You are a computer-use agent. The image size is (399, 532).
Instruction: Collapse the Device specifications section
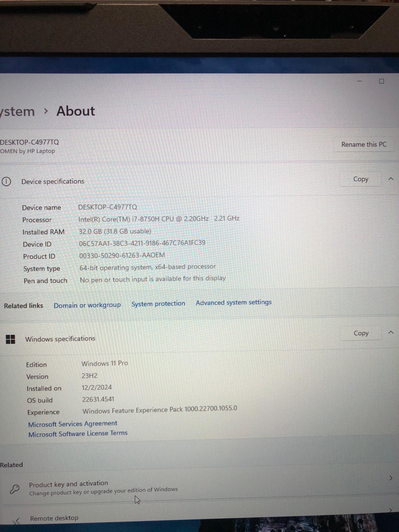click(x=391, y=179)
